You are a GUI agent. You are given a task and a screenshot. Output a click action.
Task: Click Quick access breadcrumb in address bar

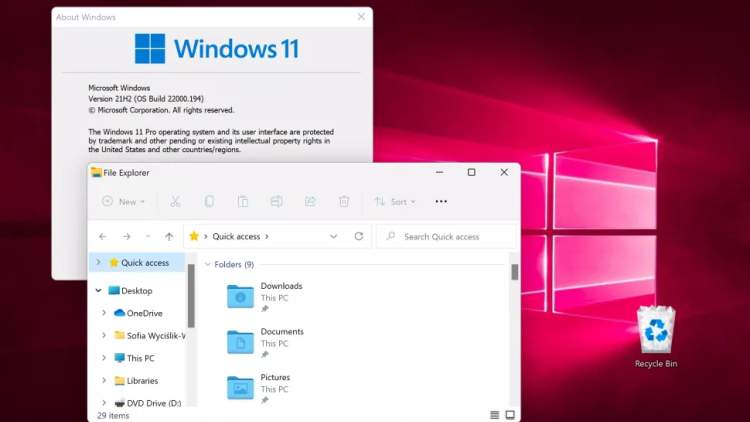click(x=236, y=236)
